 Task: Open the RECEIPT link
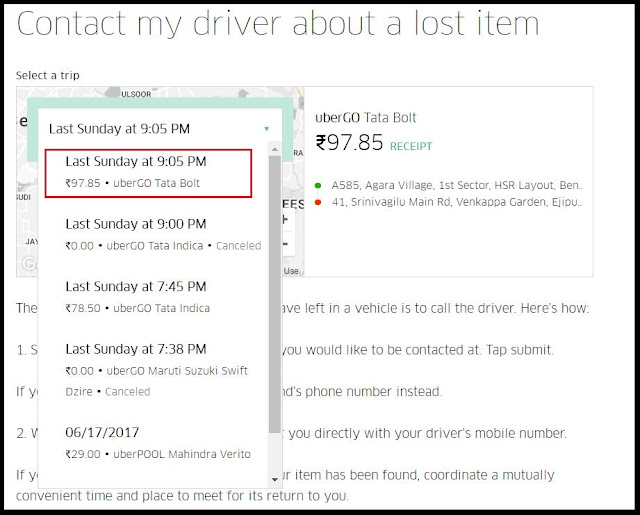coord(411,147)
